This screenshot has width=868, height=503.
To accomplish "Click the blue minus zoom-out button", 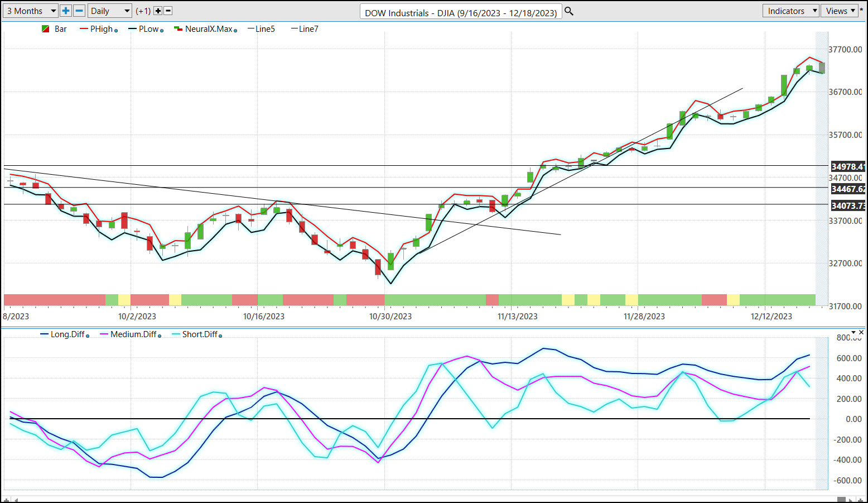I will coord(79,11).
